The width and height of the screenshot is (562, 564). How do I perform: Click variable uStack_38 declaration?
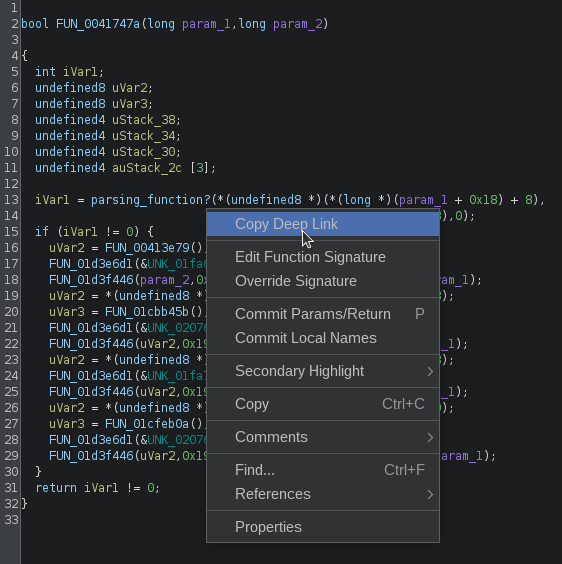click(144, 120)
